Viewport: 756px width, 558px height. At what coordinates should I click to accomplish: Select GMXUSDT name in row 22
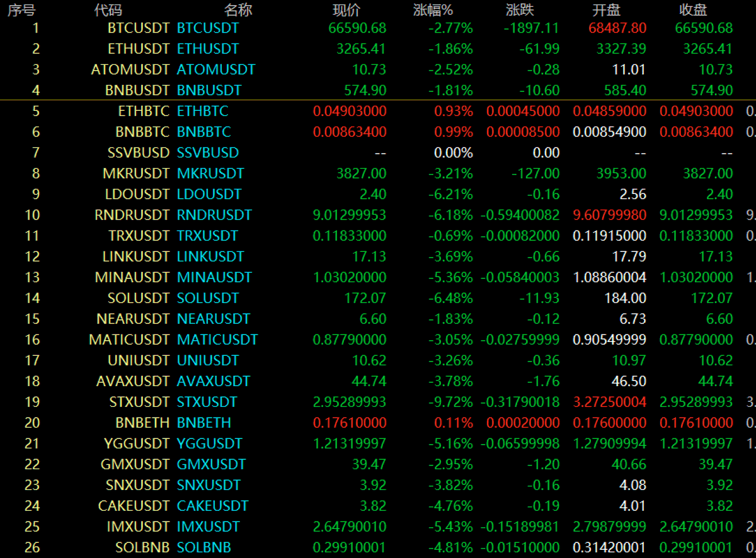coord(211,464)
